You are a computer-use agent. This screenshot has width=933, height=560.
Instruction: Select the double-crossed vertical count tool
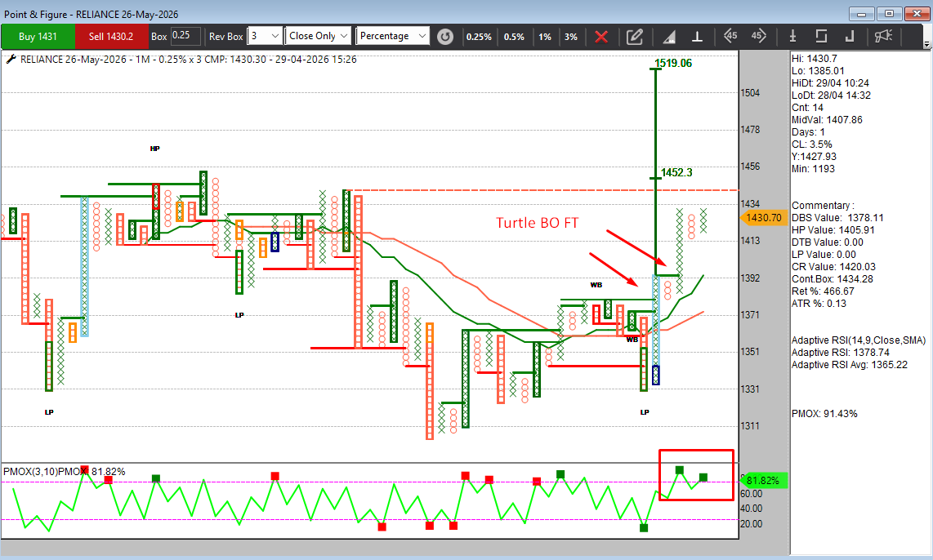pos(792,37)
